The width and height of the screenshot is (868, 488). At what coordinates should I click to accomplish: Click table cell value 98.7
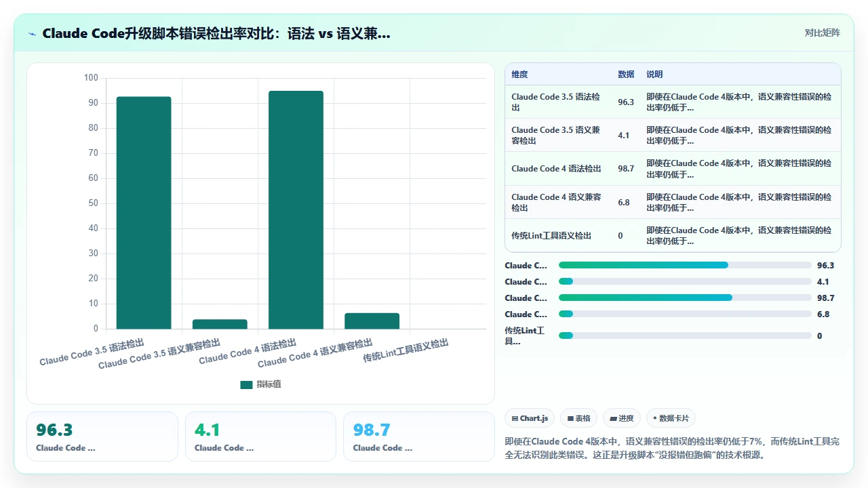pos(626,168)
